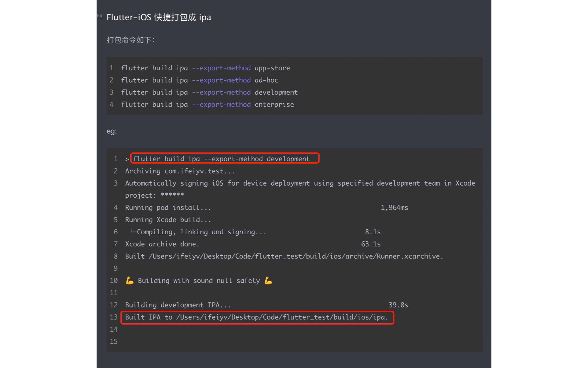588x368 pixels.
Task: Click the line 'Running Xcode build...'
Action: pos(168,220)
